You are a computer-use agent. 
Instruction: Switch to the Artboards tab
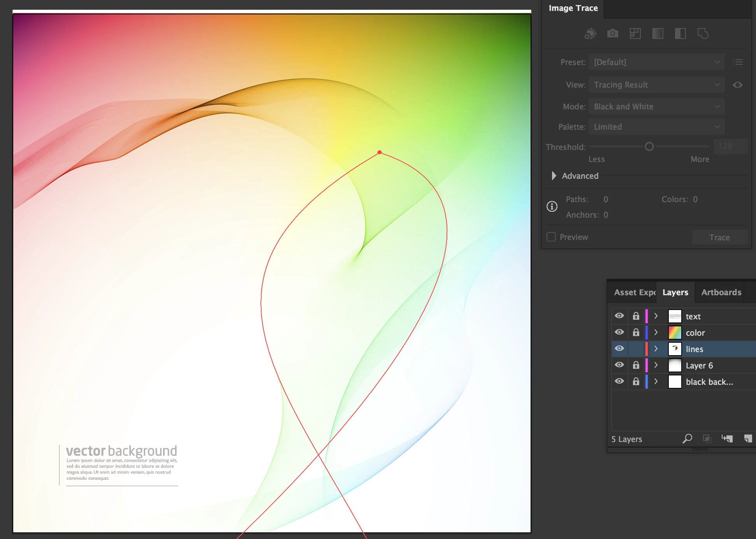(x=721, y=292)
